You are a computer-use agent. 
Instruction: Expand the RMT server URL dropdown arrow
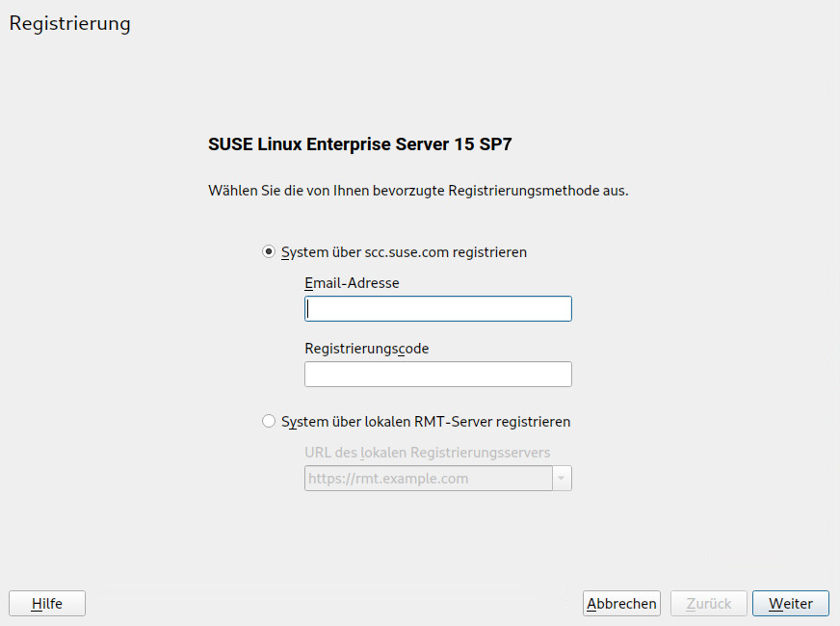pyautogui.click(x=562, y=479)
